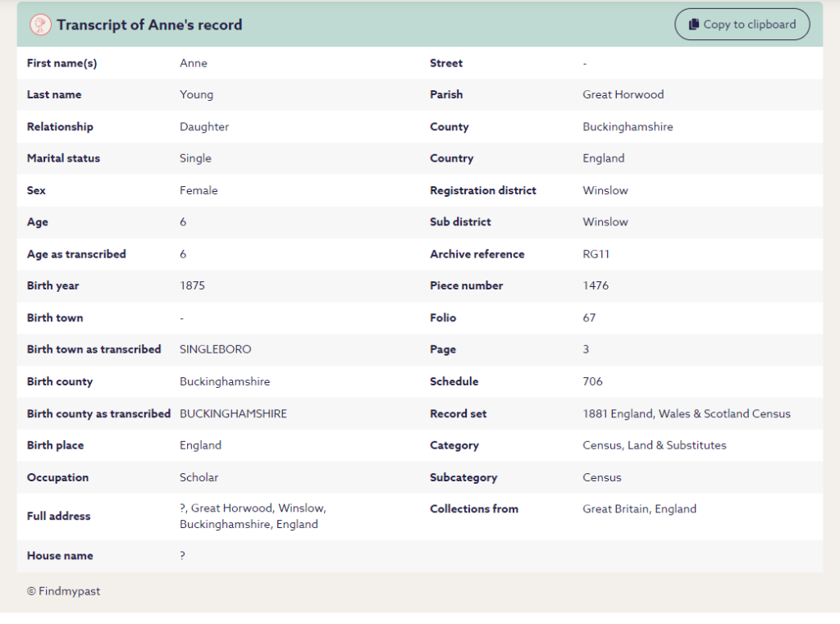Click the "Birth county as transcribed" field label

click(98, 413)
